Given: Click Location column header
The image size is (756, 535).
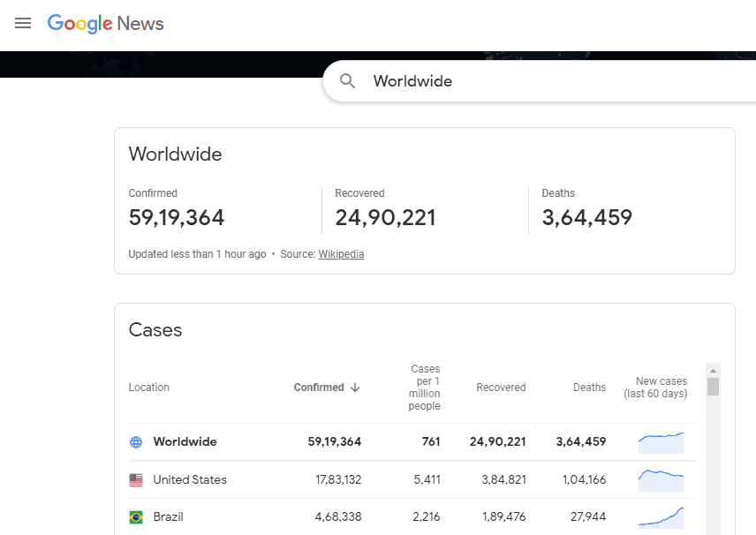Looking at the screenshot, I should 149,388.
